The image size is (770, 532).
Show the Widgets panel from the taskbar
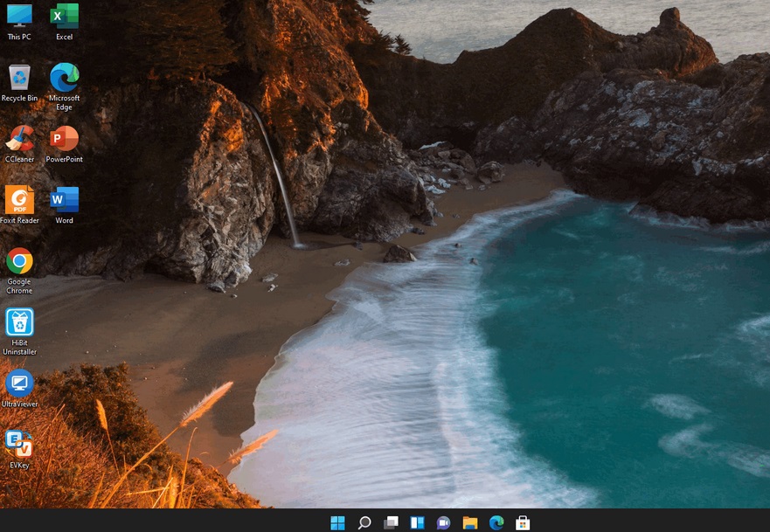(x=417, y=522)
